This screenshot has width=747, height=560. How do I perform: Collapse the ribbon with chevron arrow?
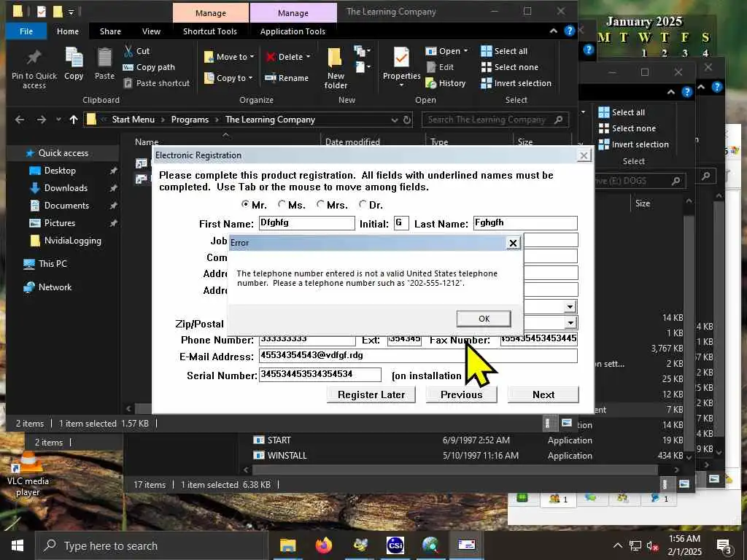click(x=553, y=31)
